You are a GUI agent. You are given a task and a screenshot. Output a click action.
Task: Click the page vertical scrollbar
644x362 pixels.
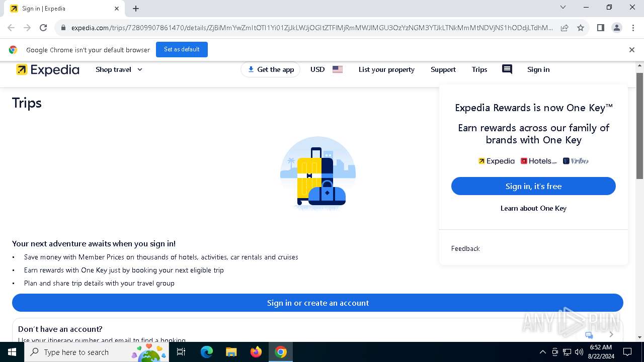click(x=640, y=126)
